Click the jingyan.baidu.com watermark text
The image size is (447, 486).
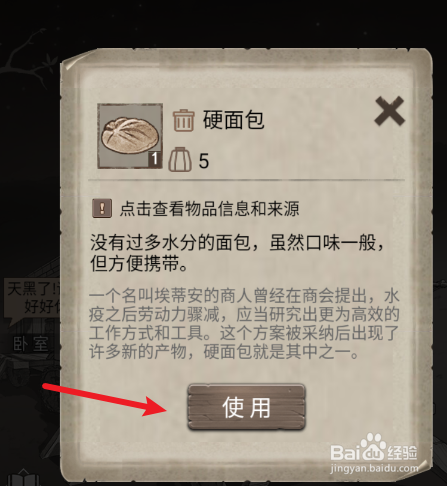(374, 468)
